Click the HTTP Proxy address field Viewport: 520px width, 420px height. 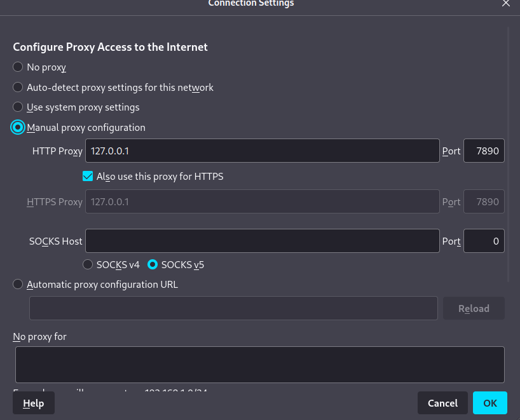pyautogui.click(x=262, y=151)
